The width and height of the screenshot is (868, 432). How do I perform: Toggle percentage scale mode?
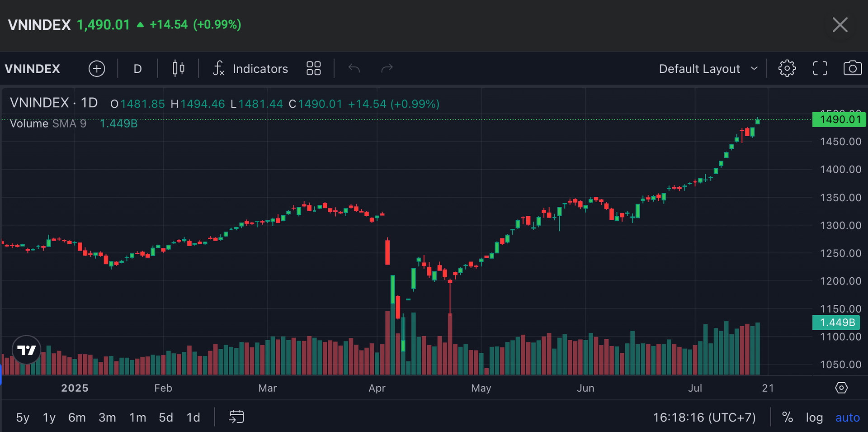tap(788, 418)
